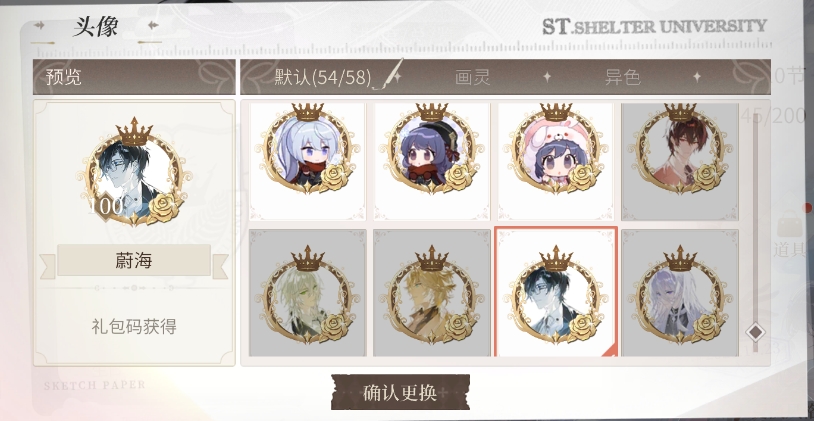Image resolution: width=814 pixels, height=421 pixels.
Task: Pick the pink bunny hood chibi avatar
Action: 556,161
